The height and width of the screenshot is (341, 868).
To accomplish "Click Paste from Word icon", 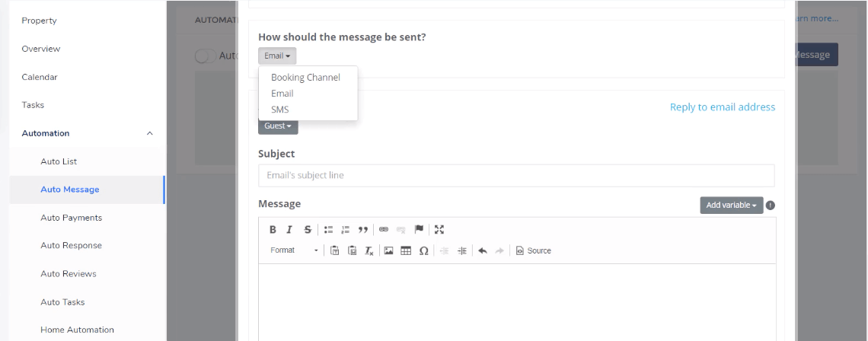I will pos(352,250).
